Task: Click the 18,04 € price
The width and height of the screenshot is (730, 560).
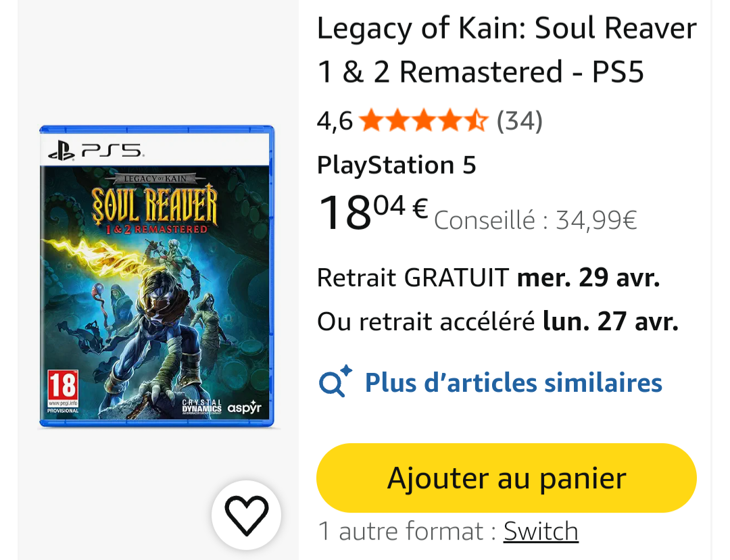Action: (x=373, y=212)
